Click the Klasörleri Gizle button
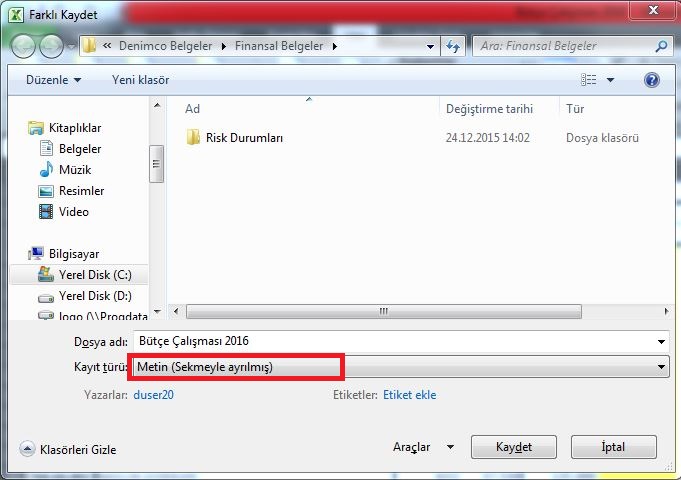Image resolution: width=681 pixels, height=480 pixels. tap(68, 450)
